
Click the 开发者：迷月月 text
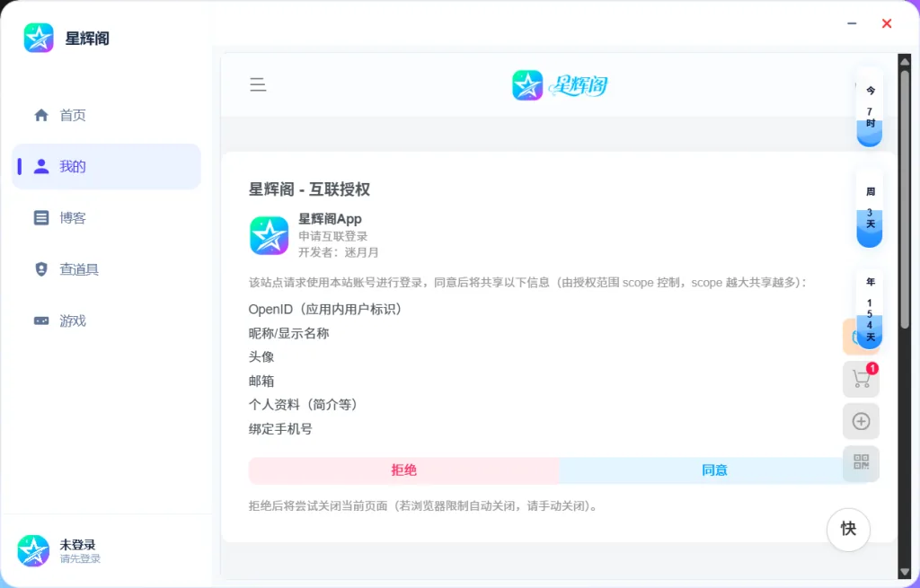(339, 252)
